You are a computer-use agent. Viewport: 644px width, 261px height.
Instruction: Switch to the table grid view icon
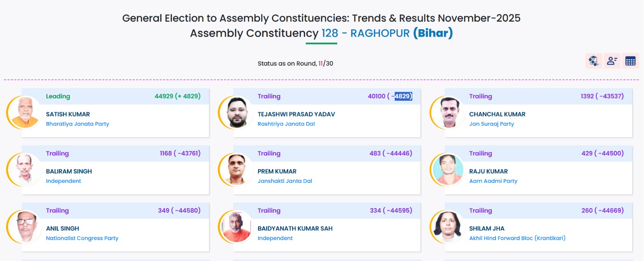(x=630, y=61)
